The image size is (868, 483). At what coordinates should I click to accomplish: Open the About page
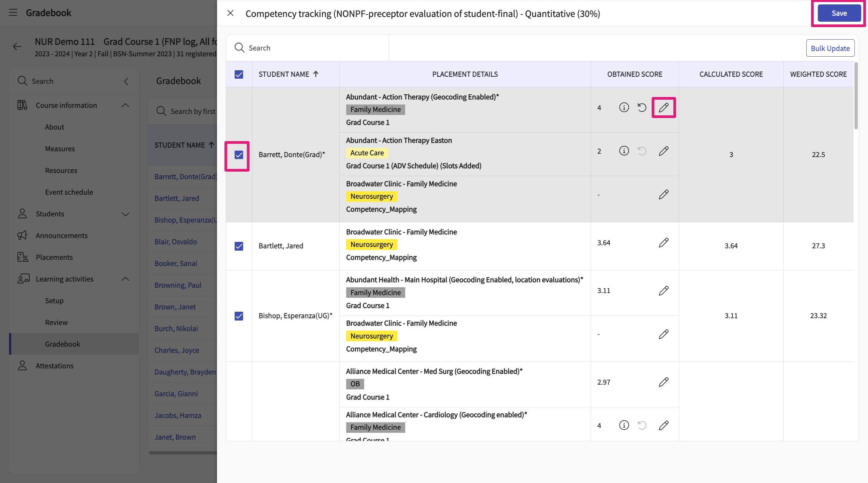55,127
